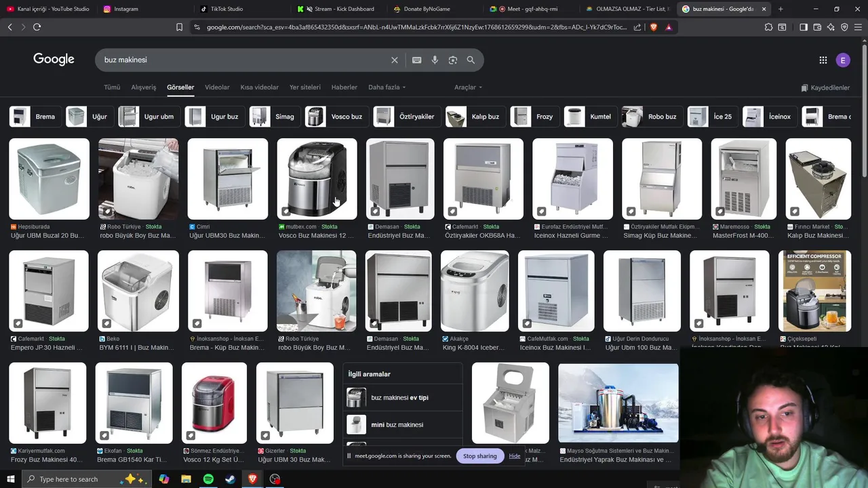Switch to the 'Videolar' tab
This screenshot has height=488, width=868.
click(x=217, y=87)
